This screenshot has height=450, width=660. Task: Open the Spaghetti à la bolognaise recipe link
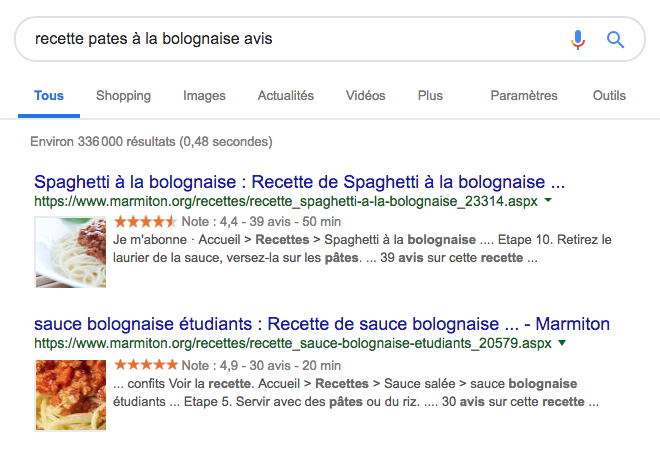[299, 182]
